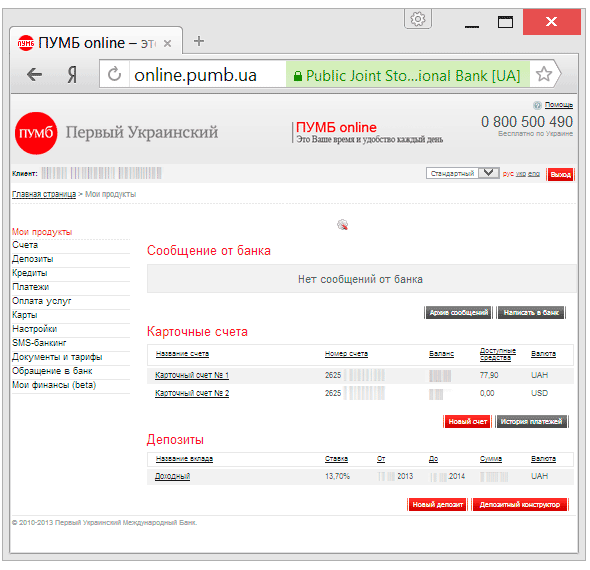Sort deposits by Ставка column

pos(336,459)
